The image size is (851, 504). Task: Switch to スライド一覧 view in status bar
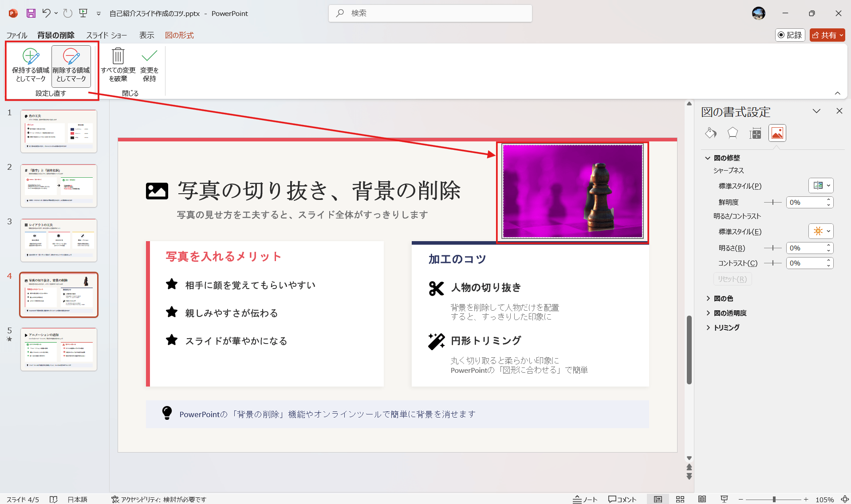pos(680,499)
